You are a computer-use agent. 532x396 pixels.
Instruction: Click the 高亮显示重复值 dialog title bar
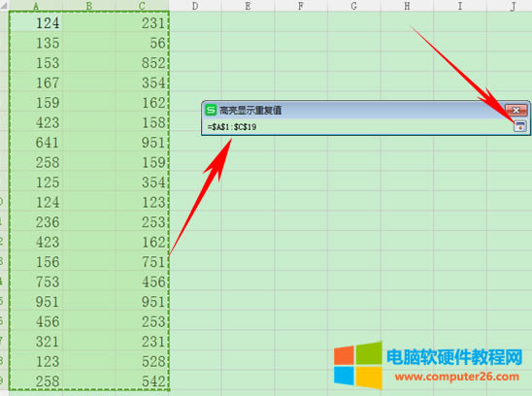coord(352,110)
